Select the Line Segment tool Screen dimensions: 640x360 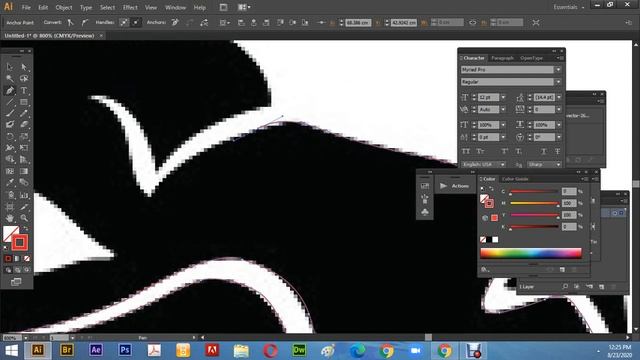tap(10, 102)
